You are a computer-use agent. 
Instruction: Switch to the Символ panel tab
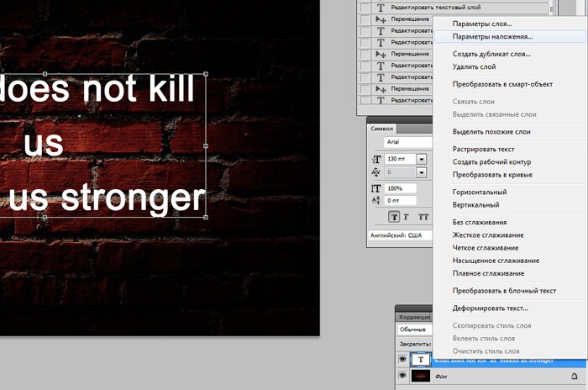(x=381, y=129)
